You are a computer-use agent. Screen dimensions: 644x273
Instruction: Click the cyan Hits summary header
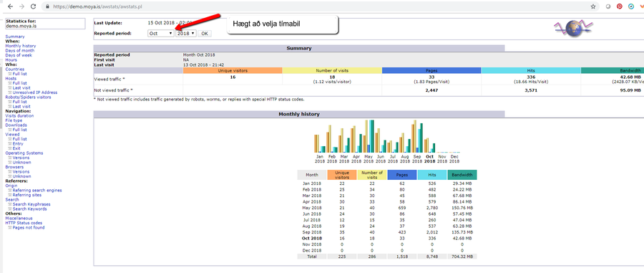(531, 71)
